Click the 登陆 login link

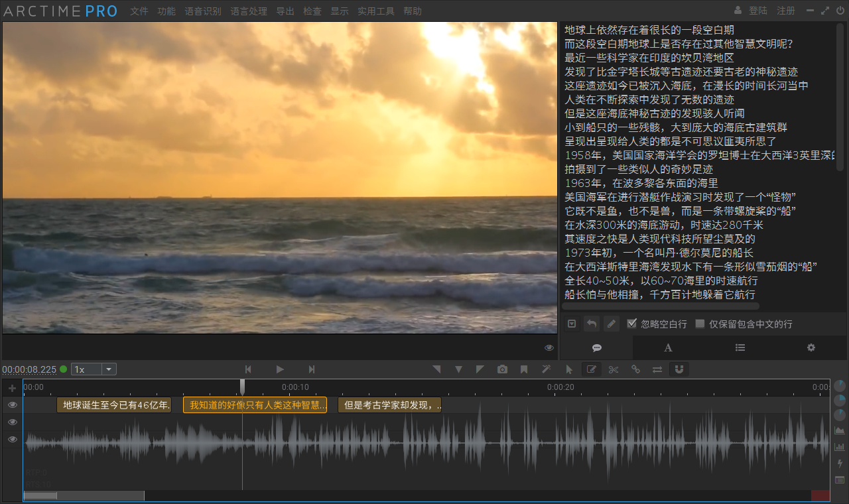click(758, 11)
